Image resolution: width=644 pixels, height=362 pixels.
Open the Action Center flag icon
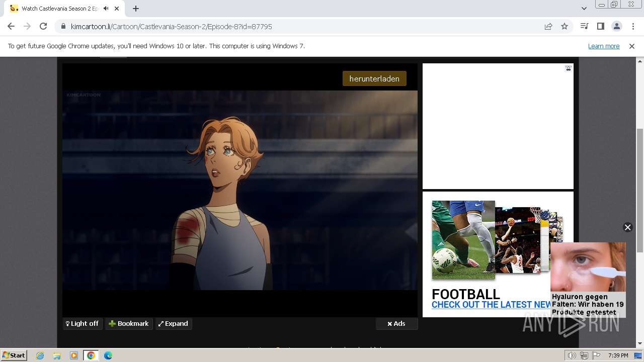point(596,355)
